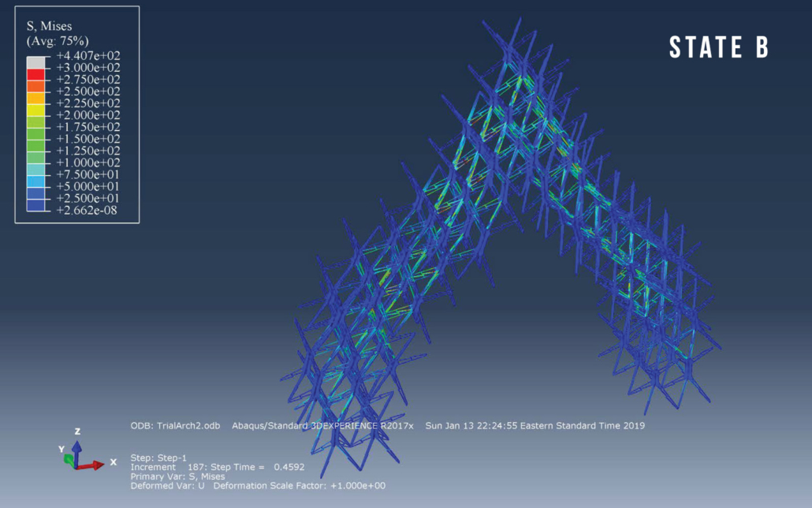
Task: Click the darkest blue legend swatch at bottom
Action: pos(36,204)
